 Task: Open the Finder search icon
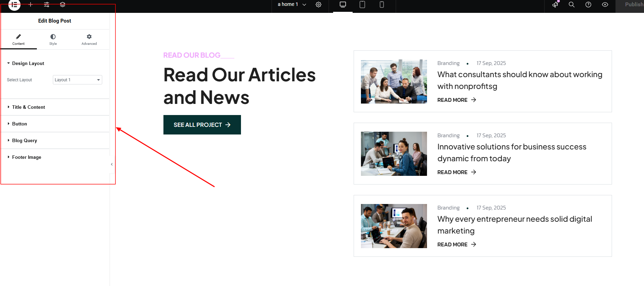(572, 5)
